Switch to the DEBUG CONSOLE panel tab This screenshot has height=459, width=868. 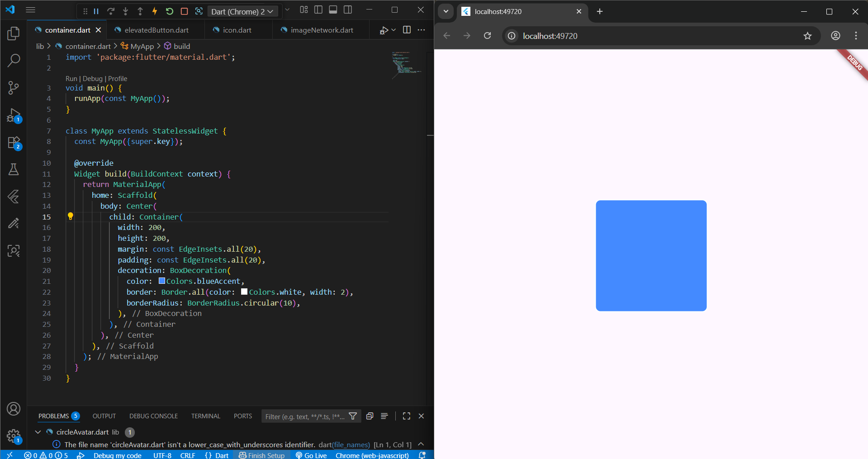coord(153,416)
